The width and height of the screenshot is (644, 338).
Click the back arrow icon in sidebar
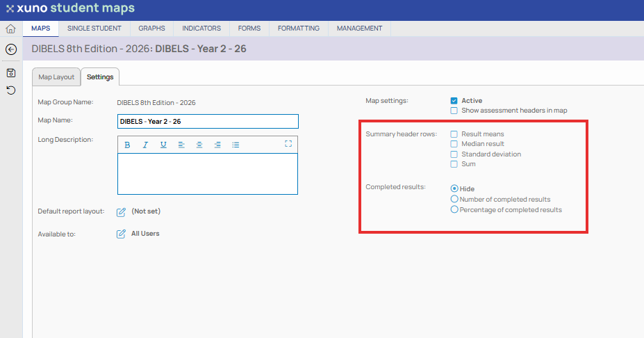(11, 49)
